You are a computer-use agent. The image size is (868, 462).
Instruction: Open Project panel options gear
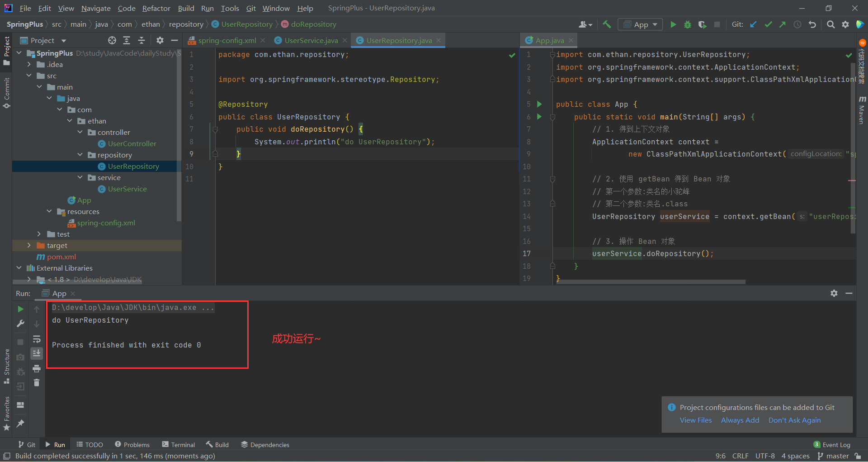click(160, 40)
